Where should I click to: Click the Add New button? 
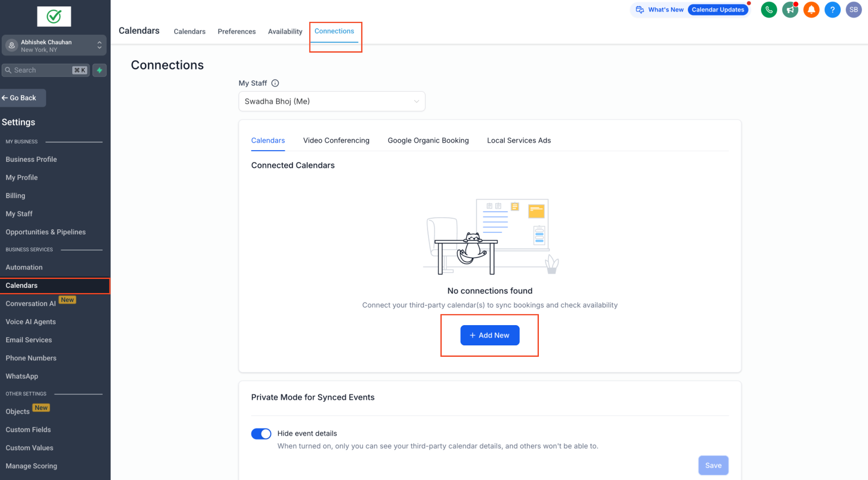pos(490,335)
